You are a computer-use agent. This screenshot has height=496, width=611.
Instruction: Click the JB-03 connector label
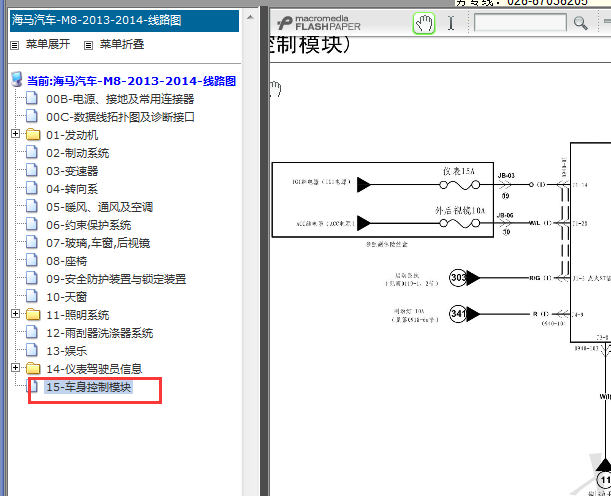506,176
